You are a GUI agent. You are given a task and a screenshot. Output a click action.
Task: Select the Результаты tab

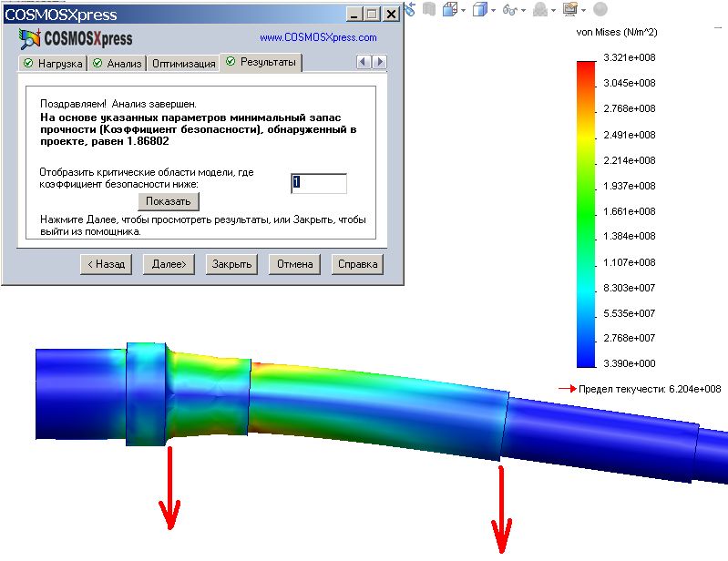click(x=261, y=62)
